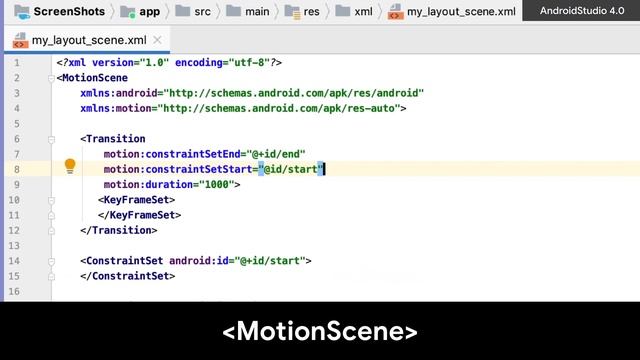Click motion:constraintSetStart attribute name
This screenshot has width=640, height=360.
pos(178,169)
